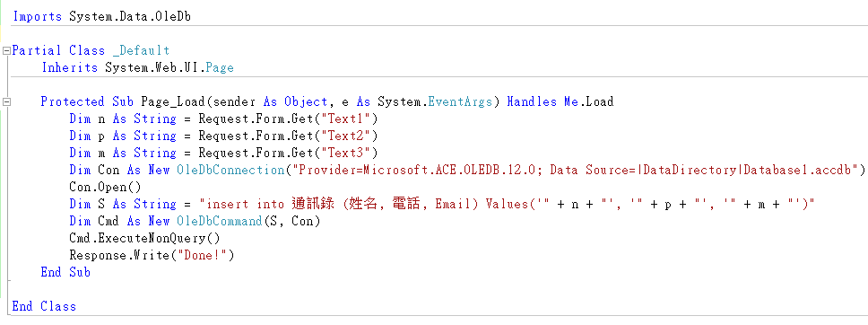Click the End Class line
Image resolution: width=868 pixels, height=325 pixels.
44,306
